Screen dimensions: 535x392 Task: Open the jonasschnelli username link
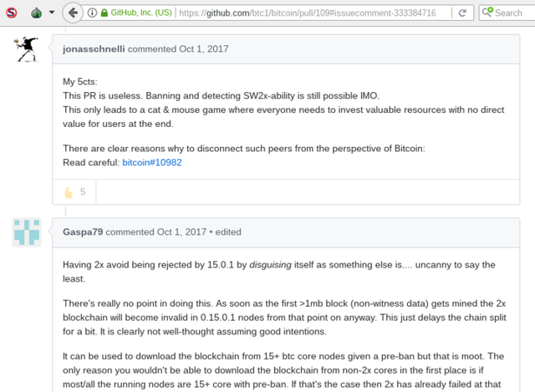[x=94, y=48]
